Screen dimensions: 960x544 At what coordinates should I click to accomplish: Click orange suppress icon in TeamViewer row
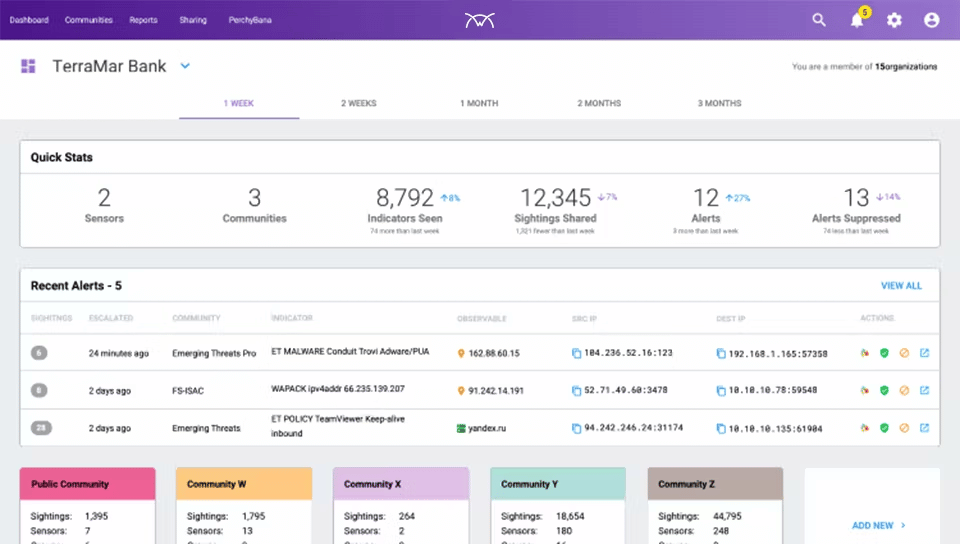click(904, 428)
